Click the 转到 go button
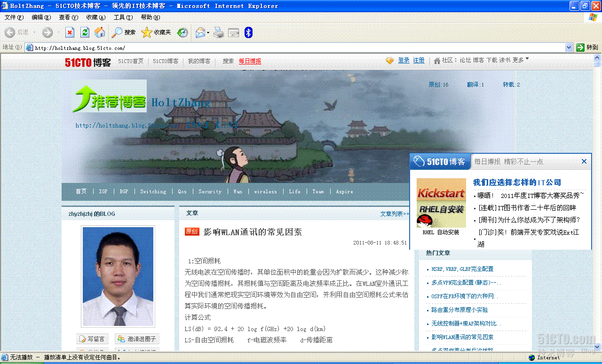 [x=587, y=47]
